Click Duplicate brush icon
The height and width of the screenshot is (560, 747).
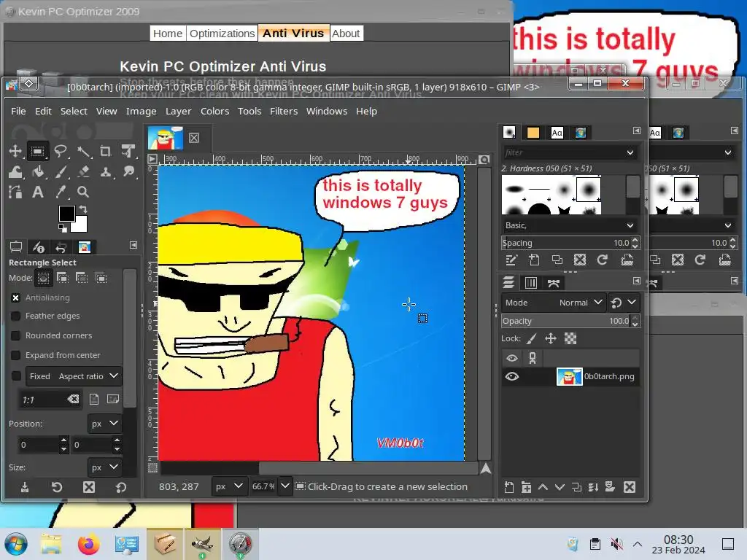coord(557,260)
